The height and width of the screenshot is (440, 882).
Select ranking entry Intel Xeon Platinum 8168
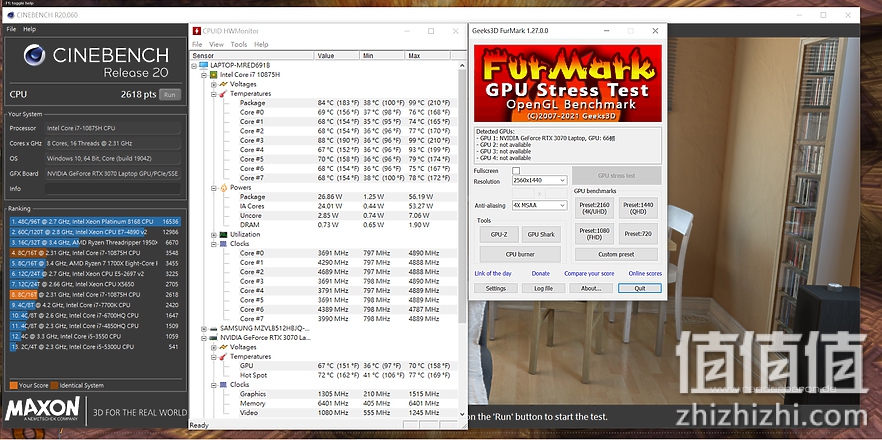tap(95, 222)
